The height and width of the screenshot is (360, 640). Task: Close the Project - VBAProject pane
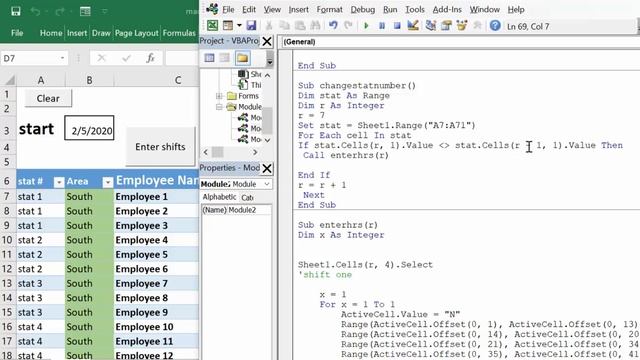267,41
